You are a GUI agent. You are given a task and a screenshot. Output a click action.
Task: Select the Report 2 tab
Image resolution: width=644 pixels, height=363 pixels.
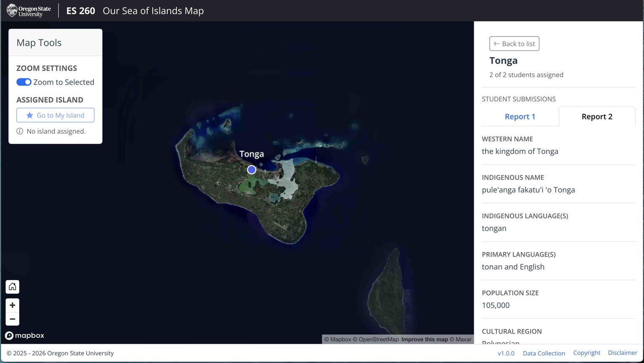[x=597, y=117]
